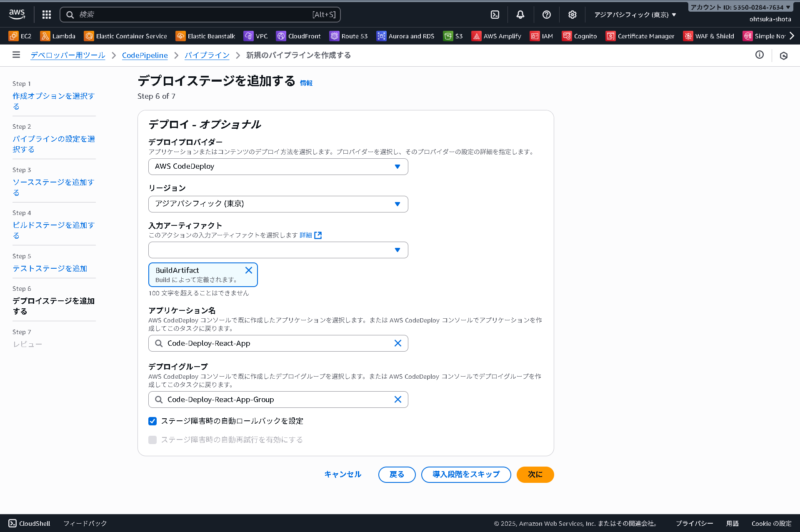The image size is (800, 532).
Task: Click the 次に button to continue
Action: pos(535,475)
